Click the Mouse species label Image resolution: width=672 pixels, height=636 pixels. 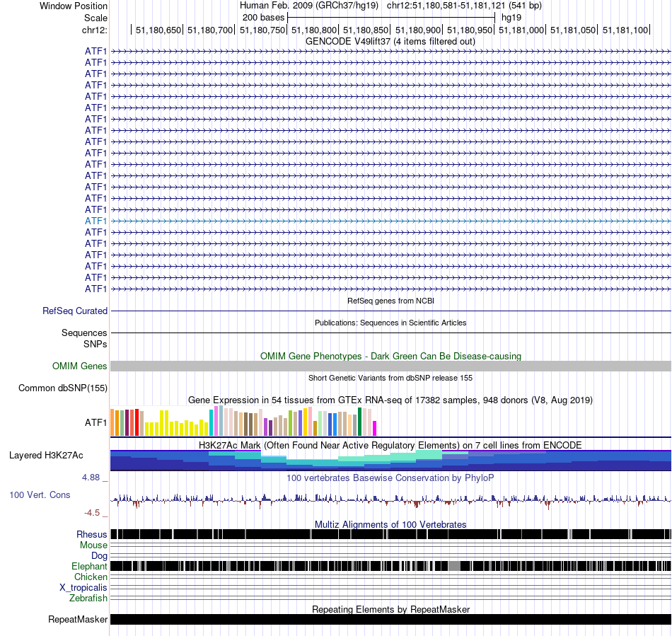coord(93,545)
